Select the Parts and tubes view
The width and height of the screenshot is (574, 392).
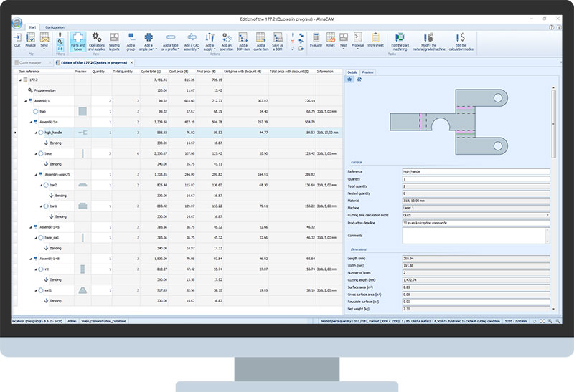(78, 40)
